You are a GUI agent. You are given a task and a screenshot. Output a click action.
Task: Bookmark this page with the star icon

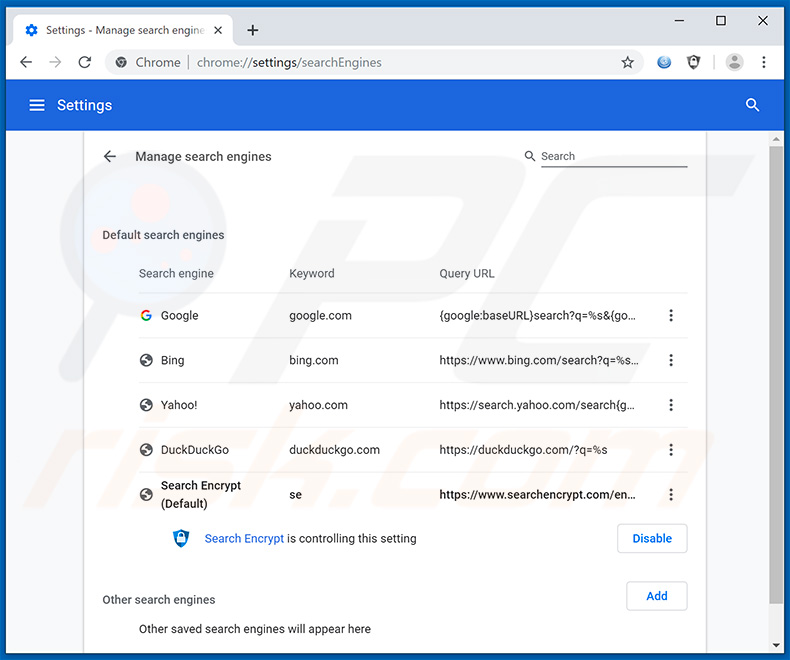coord(627,62)
